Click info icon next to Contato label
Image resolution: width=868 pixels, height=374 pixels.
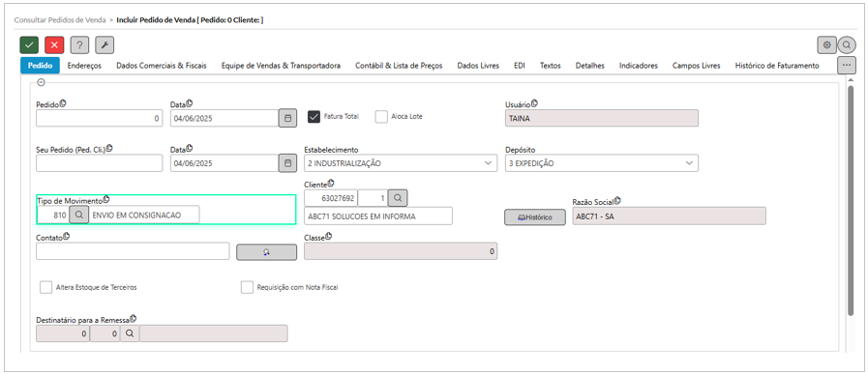pyautogui.click(x=67, y=236)
